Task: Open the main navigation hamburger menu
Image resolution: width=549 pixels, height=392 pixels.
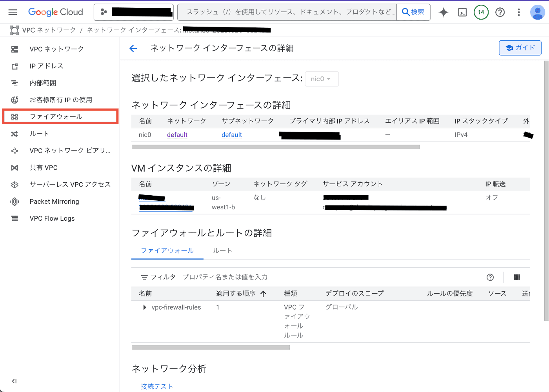Action: coord(13,12)
